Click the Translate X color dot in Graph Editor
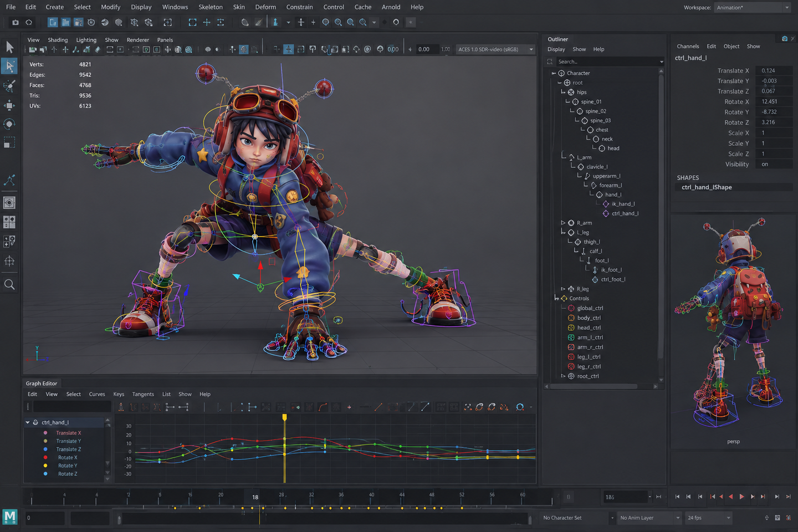798x532 pixels. coord(45,433)
